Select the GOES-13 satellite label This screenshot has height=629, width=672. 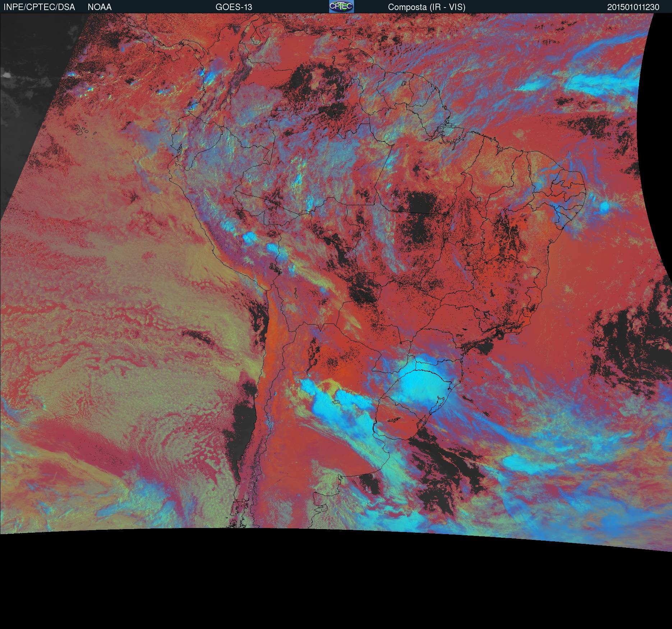click(234, 7)
